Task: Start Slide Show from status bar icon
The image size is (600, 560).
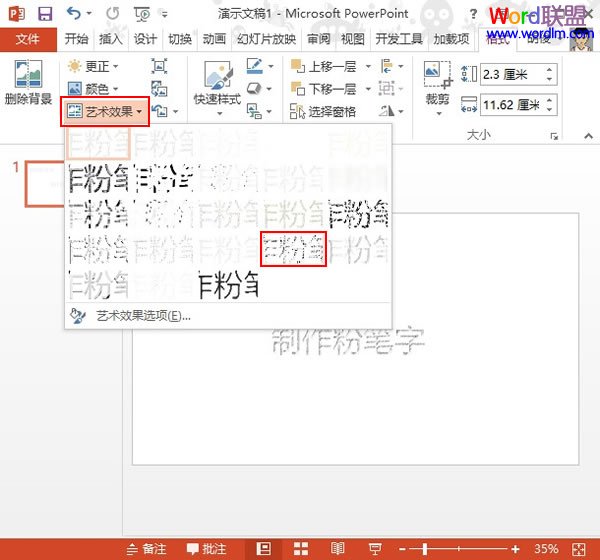Action: click(375, 549)
